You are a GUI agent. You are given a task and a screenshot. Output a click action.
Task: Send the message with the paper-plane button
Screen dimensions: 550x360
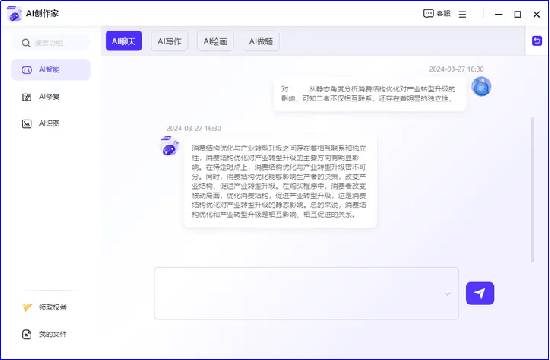tap(480, 293)
